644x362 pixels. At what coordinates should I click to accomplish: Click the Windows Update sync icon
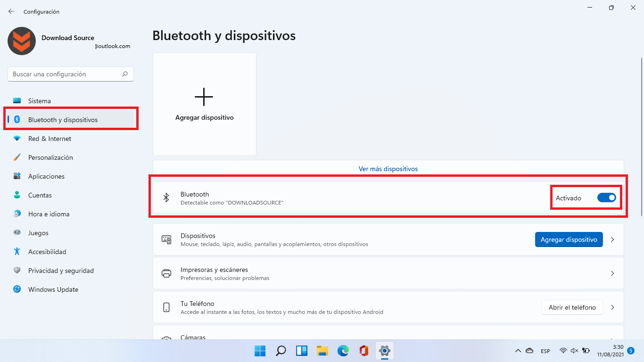tap(17, 289)
